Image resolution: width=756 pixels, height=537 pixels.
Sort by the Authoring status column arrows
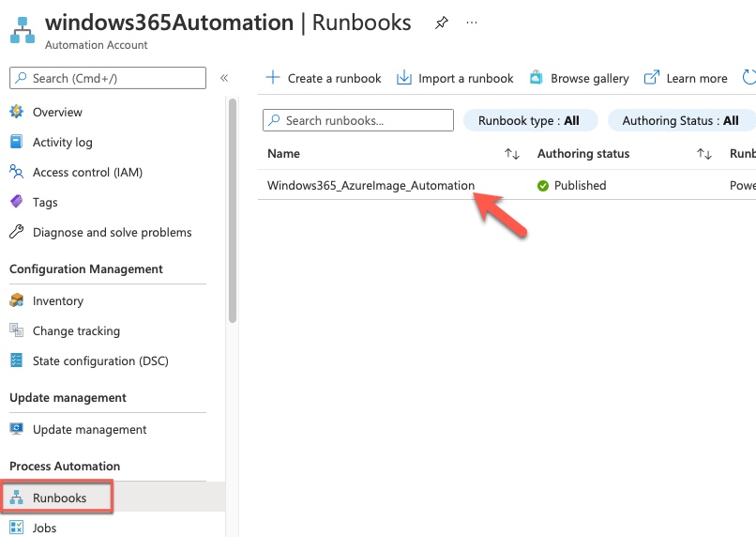703,154
